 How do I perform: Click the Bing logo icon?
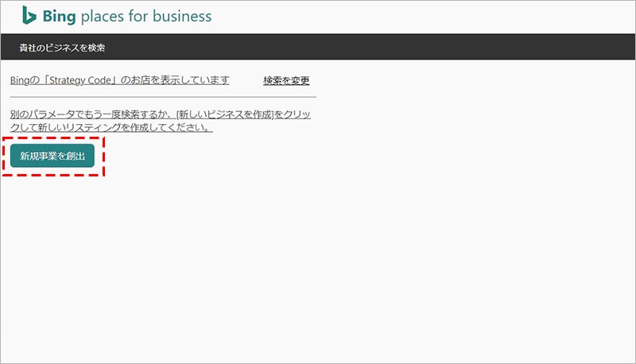click(29, 15)
